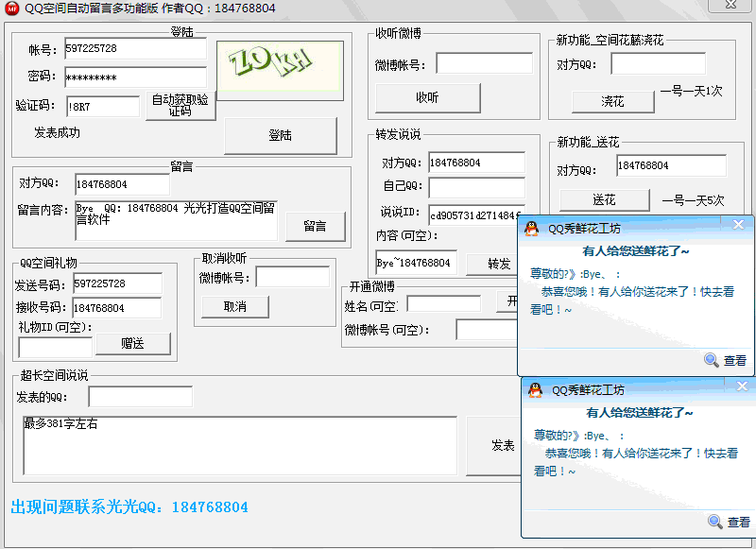Click 有人给您送鲜花了 heading in lower popup
The image size is (756, 549).
[640, 413]
